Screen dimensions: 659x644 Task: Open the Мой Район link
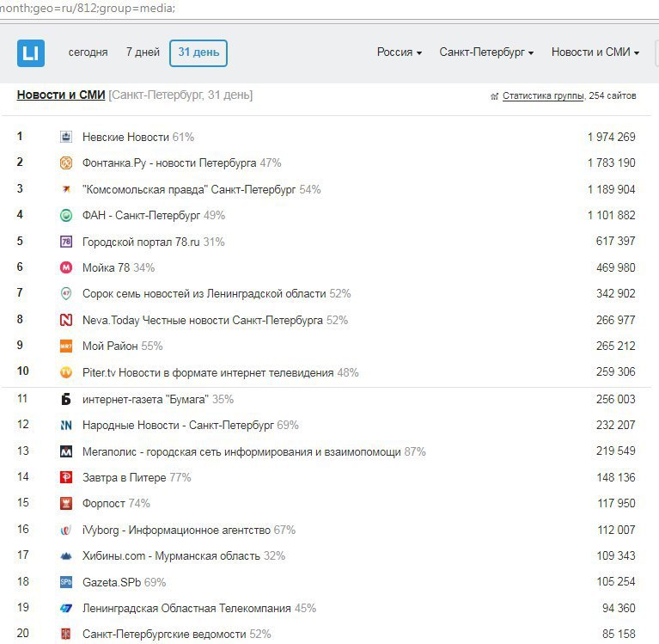pos(110,347)
